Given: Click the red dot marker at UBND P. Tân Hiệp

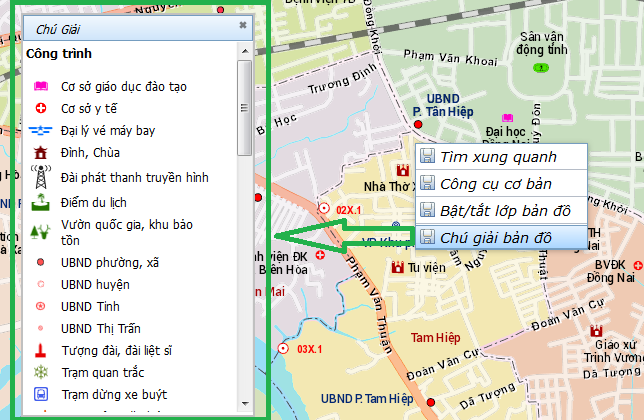Looking at the screenshot, I should pos(418,124).
